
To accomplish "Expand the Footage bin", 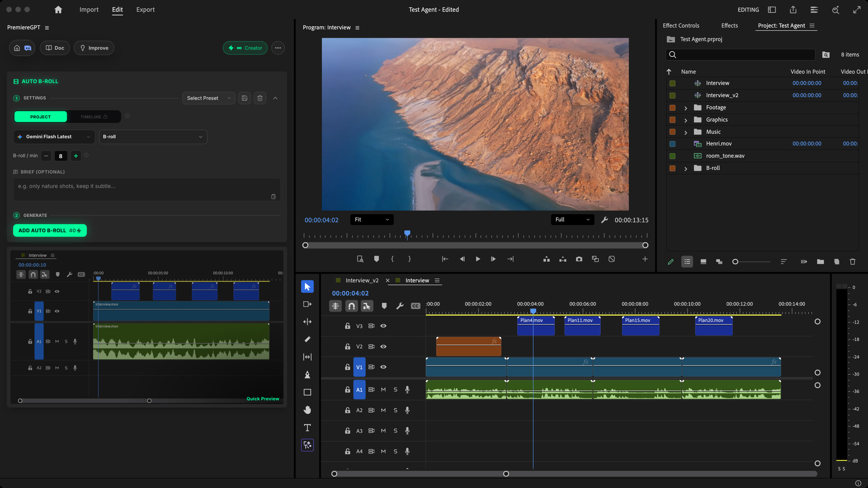I will (686, 108).
